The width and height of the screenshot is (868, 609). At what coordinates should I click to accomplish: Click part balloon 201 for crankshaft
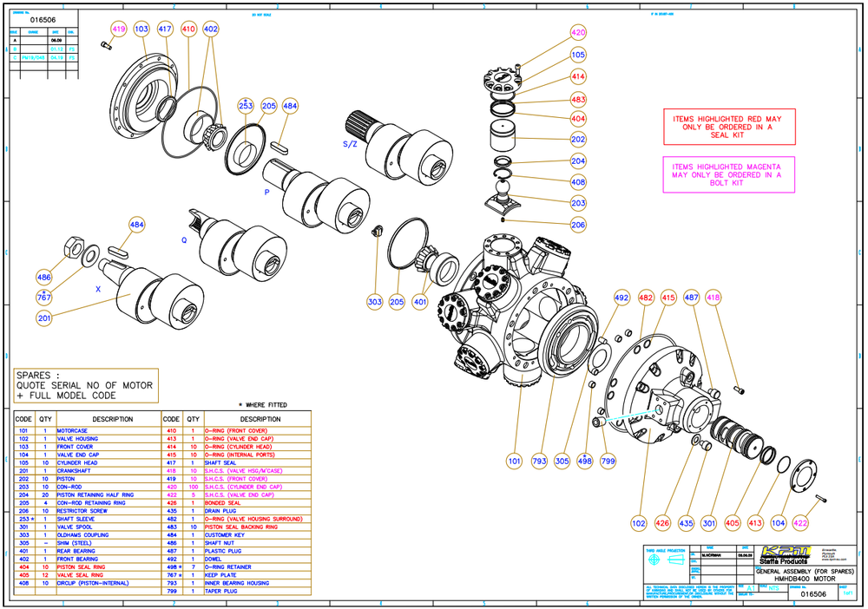[x=44, y=318]
